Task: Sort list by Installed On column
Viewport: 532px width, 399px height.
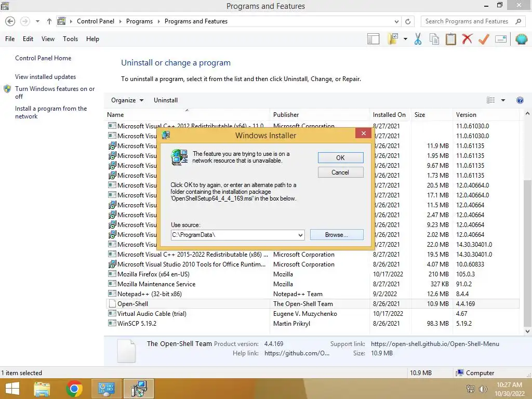Action: tap(389, 115)
